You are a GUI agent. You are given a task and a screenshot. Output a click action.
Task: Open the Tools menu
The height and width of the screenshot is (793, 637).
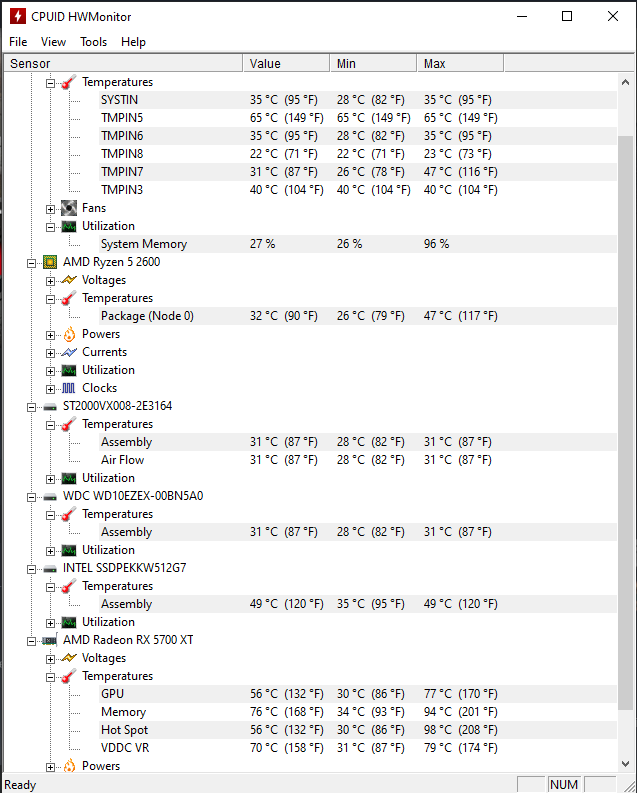click(x=94, y=42)
